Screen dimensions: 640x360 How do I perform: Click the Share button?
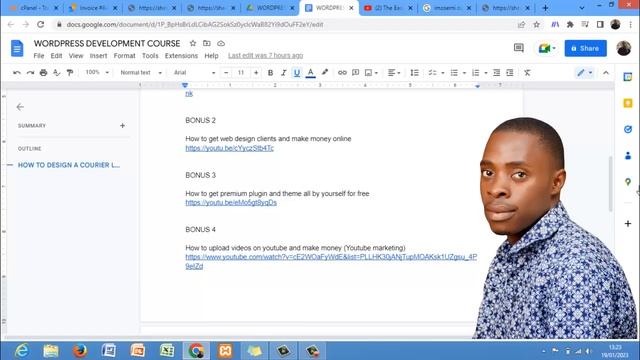click(x=585, y=48)
